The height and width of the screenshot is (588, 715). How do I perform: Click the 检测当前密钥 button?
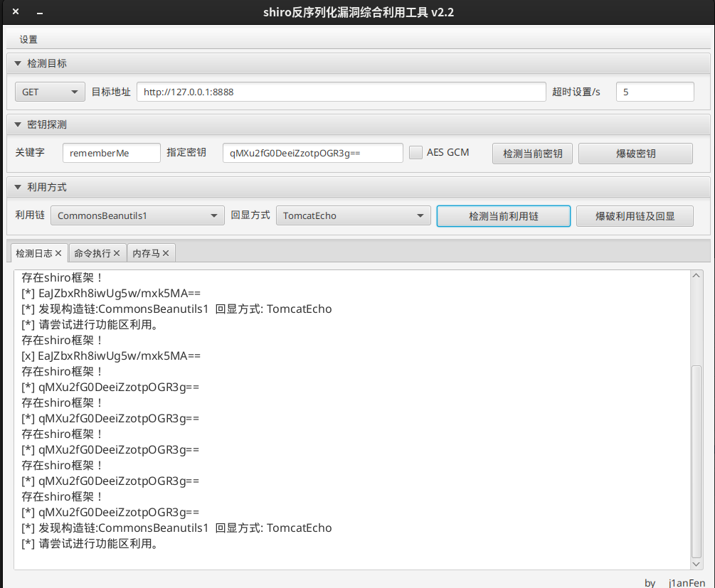pyautogui.click(x=532, y=154)
